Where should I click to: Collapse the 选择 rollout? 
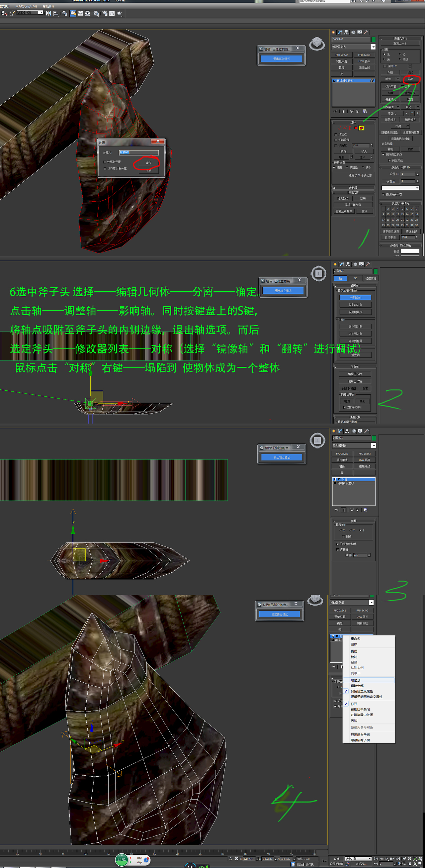click(x=353, y=122)
